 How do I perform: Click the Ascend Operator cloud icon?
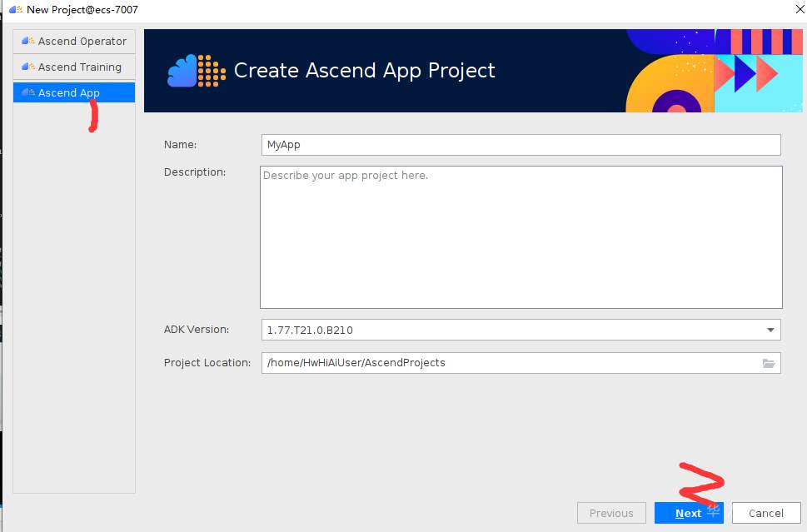tap(28, 41)
